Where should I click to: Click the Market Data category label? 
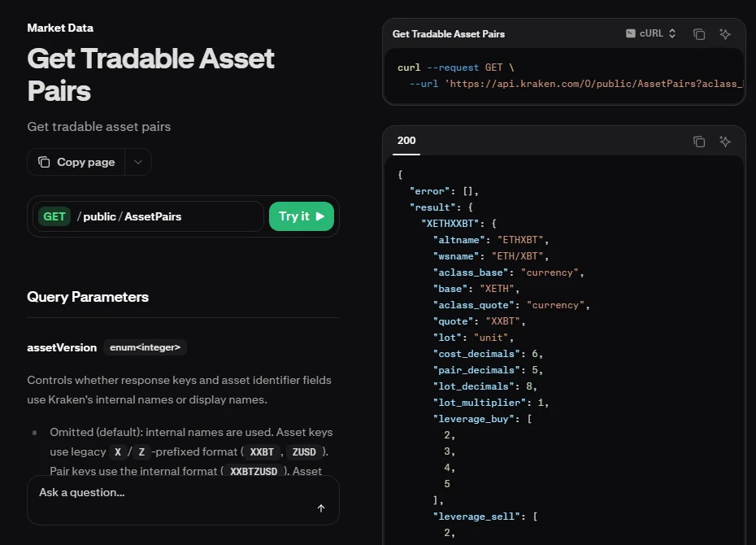(60, 28)
